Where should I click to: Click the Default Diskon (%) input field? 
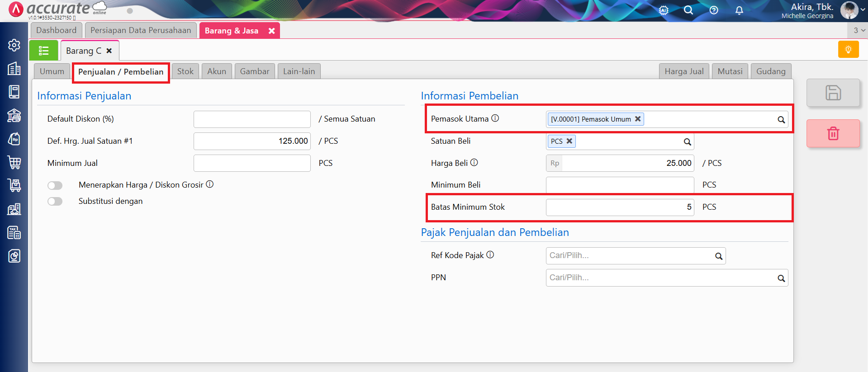[252, 119]
